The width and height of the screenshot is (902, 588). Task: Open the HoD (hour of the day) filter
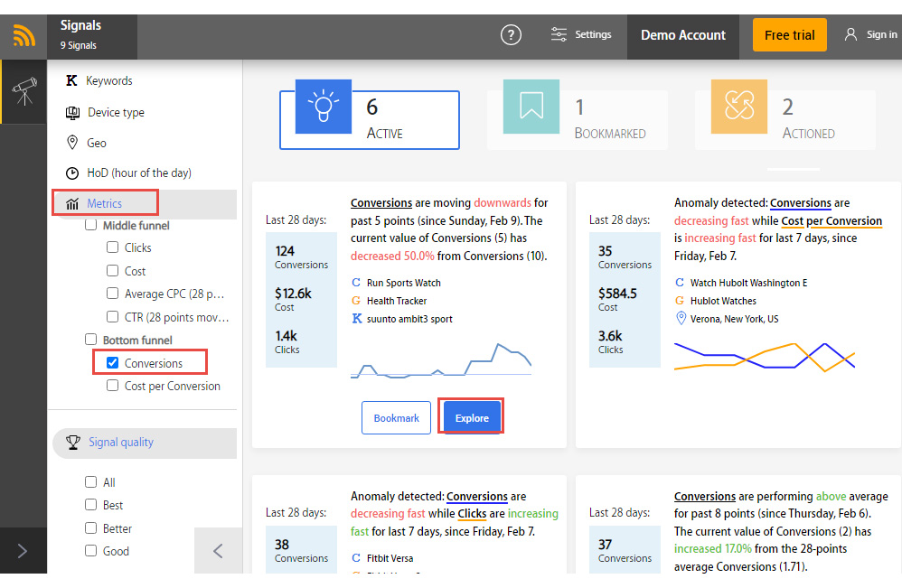pyautogui.click(x=138, y=173)
